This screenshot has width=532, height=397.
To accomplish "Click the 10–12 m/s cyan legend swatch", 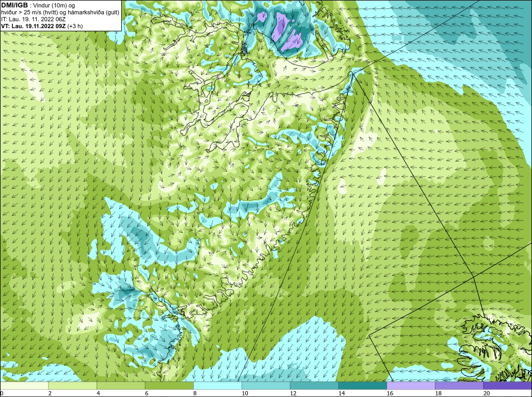I will coord(265,385).
